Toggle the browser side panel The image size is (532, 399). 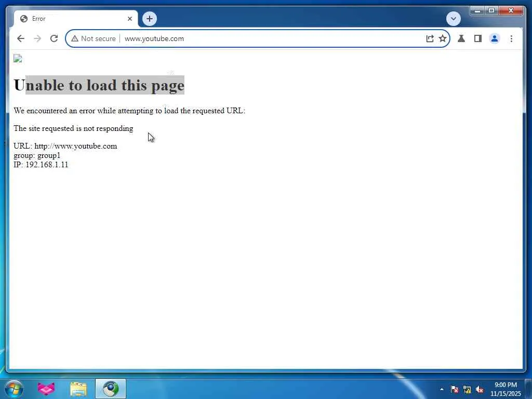(x=478, y=38)
